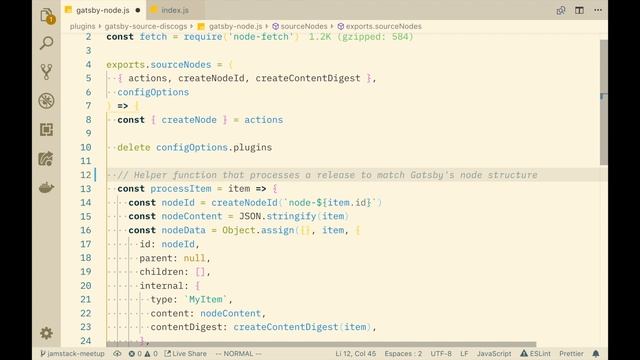640x360 pixels.
Task: Switch to the gatsby-node.js tab
Action: tap(102, 10)
